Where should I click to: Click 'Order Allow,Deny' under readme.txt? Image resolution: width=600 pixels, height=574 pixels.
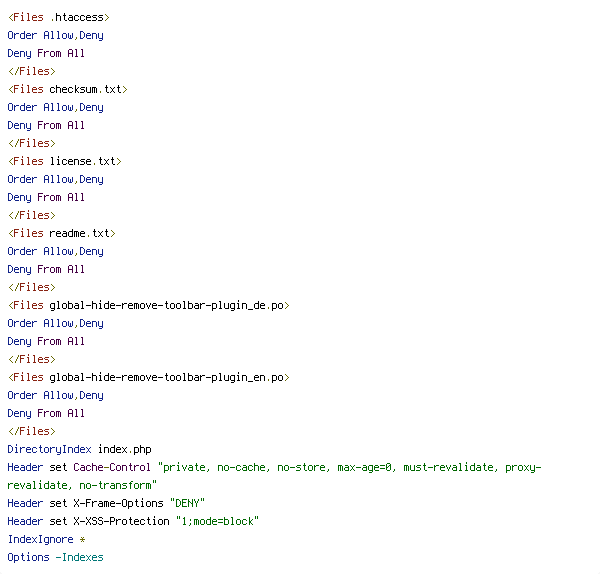coord(55,251)
